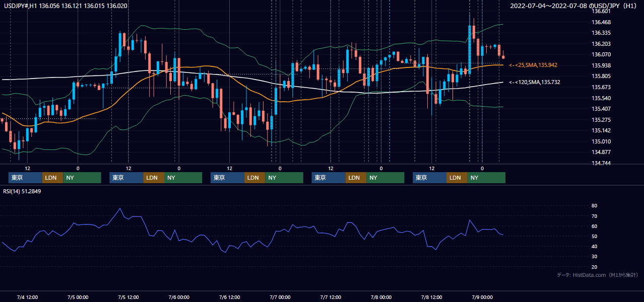Image resolution: width=644 pixels, height=302 pixels.
Task: Click price axis label 134.744
Action: coord(602,163)
